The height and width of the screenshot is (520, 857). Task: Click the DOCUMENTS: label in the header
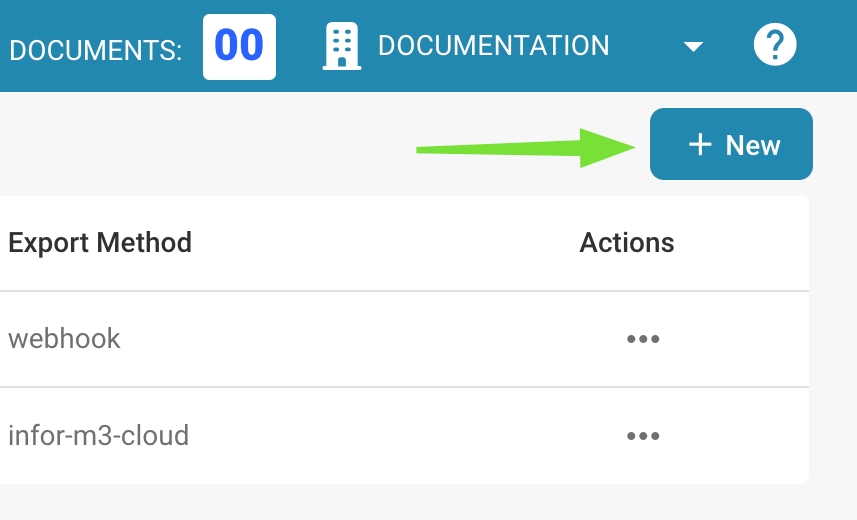pyautogui.click(x=96, y=48)
